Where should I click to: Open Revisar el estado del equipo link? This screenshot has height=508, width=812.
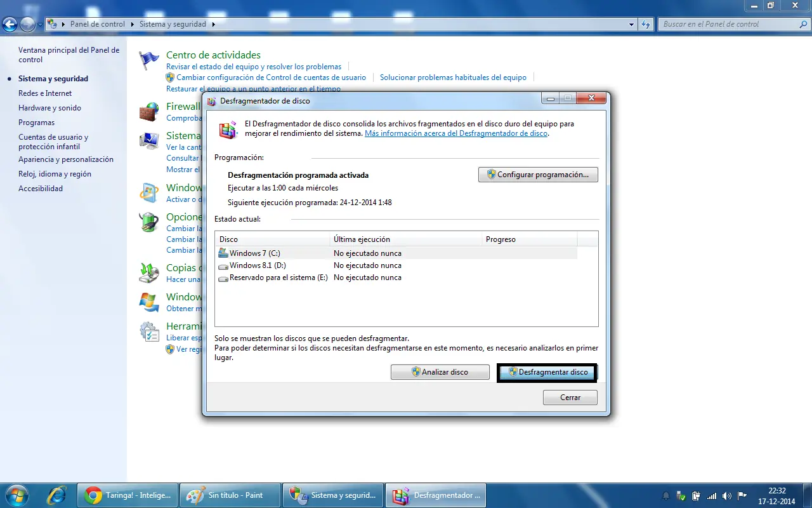point(254,67)
